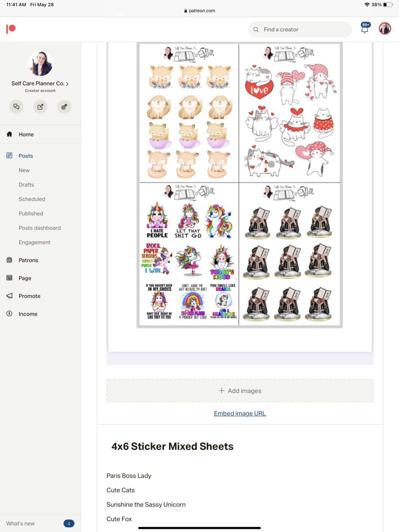Click the Patreon logo icon
399x532 pixels.
(x=11, y=29)
